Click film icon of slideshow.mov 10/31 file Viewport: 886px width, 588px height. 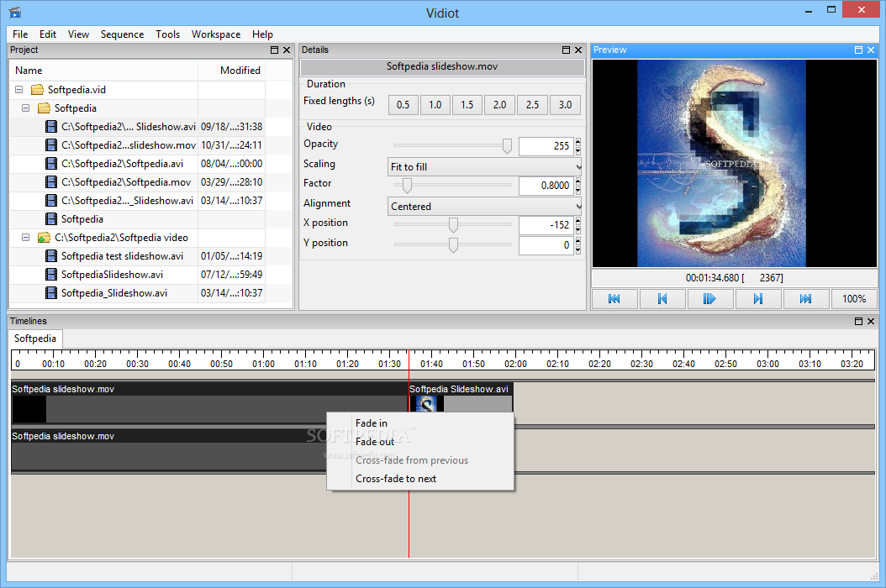[x=51, y=145]
